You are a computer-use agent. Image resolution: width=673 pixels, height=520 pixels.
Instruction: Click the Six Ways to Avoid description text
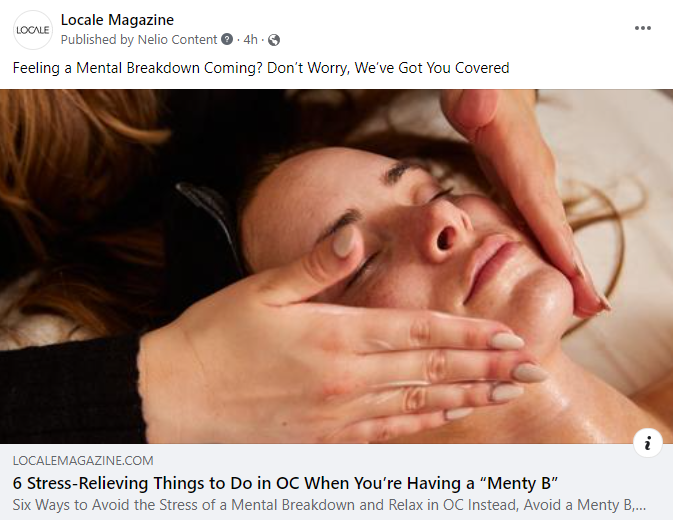tap(329, 505)
